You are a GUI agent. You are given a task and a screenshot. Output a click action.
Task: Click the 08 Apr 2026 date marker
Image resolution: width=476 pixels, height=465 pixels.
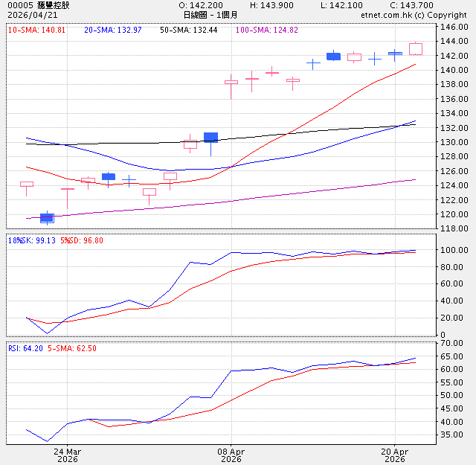pyautogui.click(x=231, y=455)
